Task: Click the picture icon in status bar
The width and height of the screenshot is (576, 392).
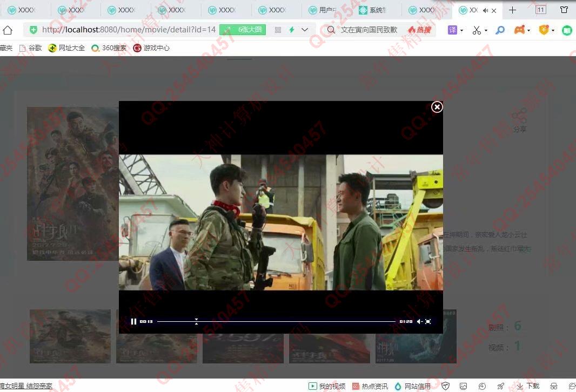Action: [463, 386]
